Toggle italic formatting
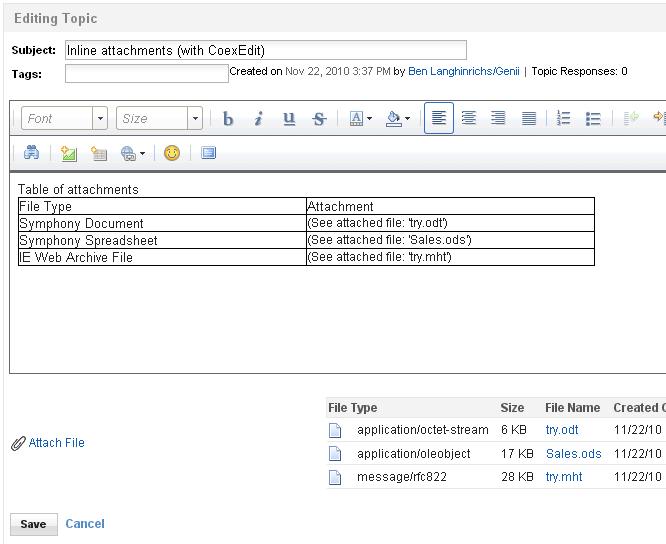666x544 pixels. coord(258,119)
